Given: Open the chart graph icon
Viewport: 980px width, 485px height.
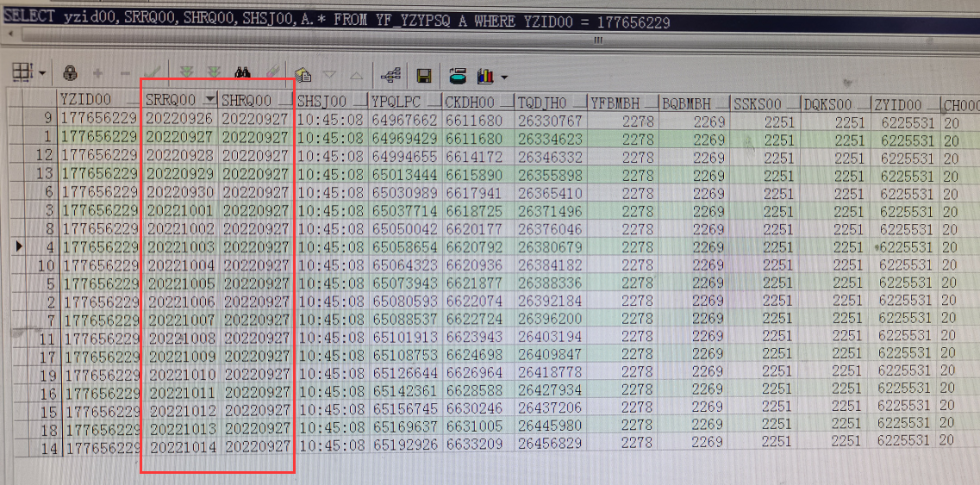Looking at the screenshot, I should (485, 77).
